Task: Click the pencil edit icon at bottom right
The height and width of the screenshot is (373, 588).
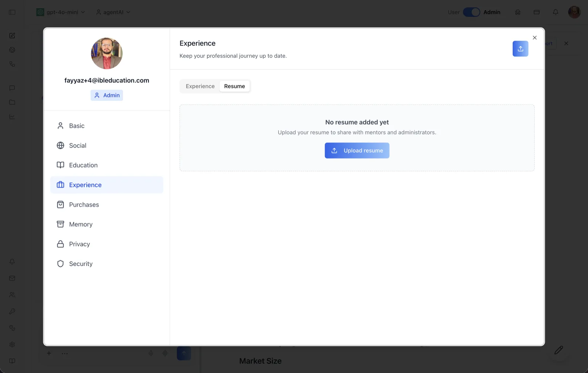Action: pos(559,350)
